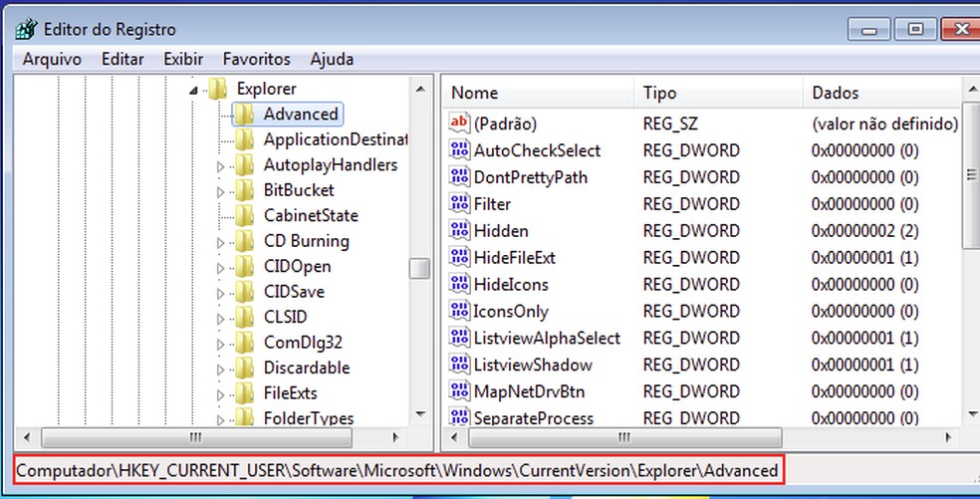Click tree pane scroll up arrow

pyautogui.click(x=420, y=90)
